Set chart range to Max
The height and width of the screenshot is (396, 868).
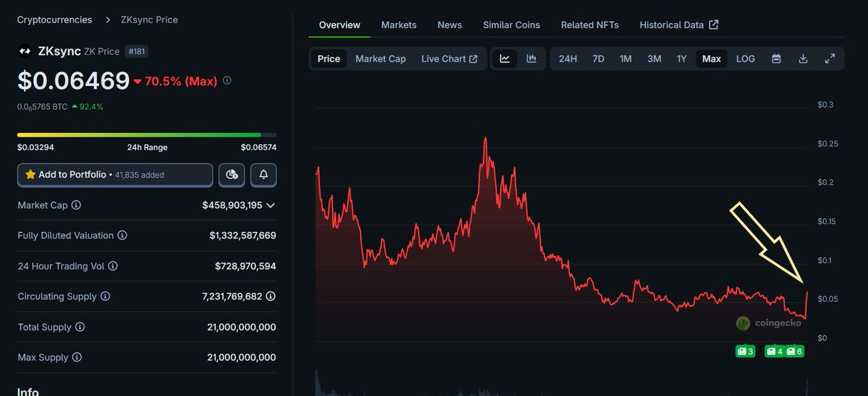pyautogui.click(x=711, y=59)
